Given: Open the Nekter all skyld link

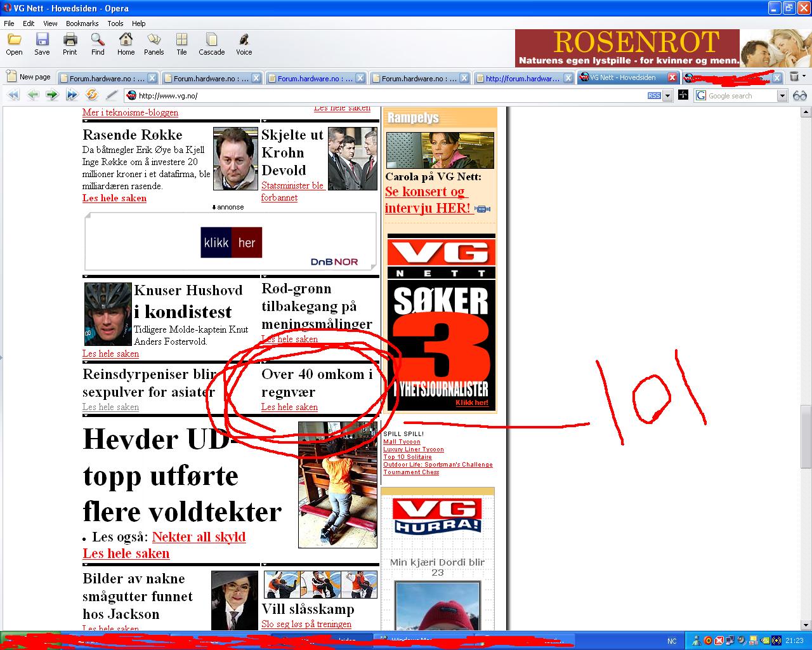Looking at the screenshot, I should point(199,536).
